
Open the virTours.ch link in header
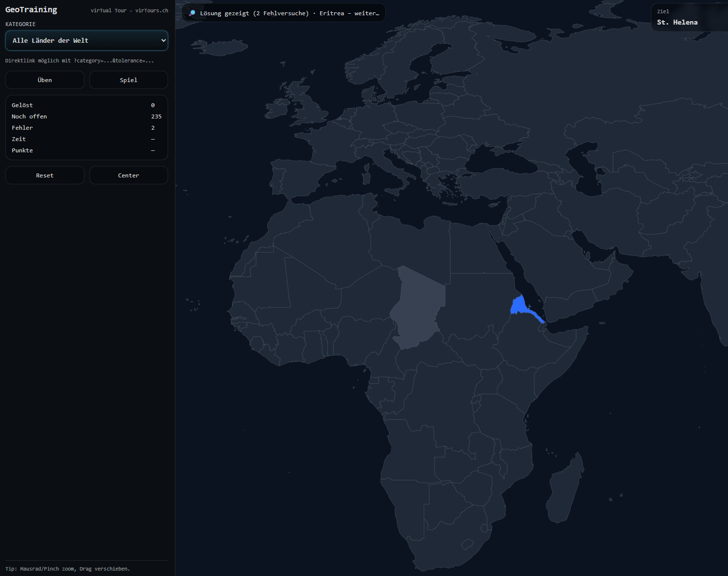[x=151, y=10]
